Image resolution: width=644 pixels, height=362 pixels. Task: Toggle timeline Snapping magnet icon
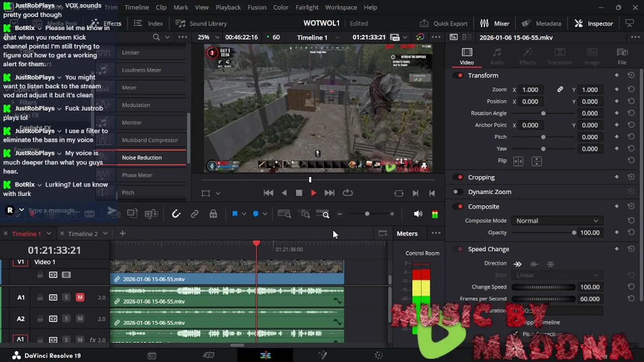coord(176,214)
